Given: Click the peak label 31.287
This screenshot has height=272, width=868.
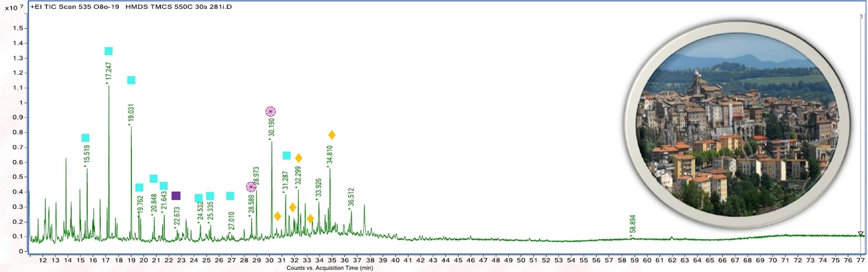Looking at the screenshot, I should click(x=286, y=182).
